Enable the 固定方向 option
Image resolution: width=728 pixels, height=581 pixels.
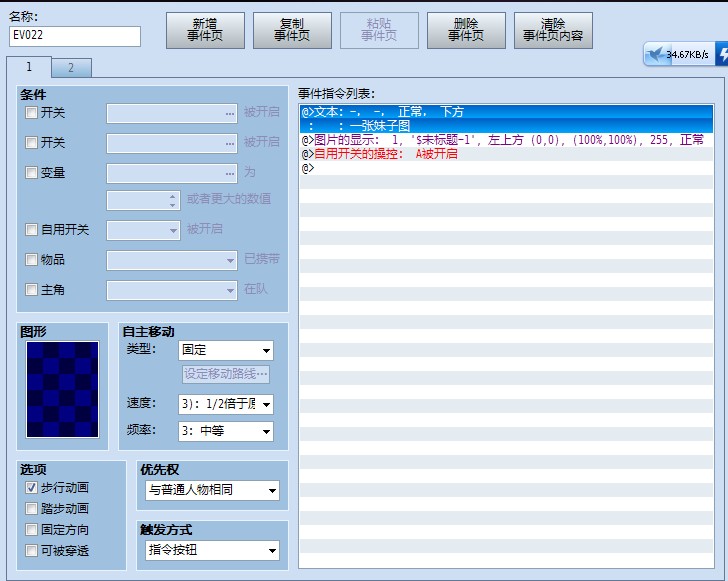(31, 529)
